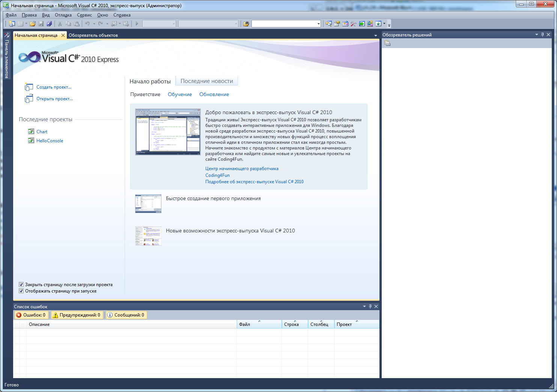The image size is (557, 392).
Task: Open the Отладка menu
Action: pos(63,15)
